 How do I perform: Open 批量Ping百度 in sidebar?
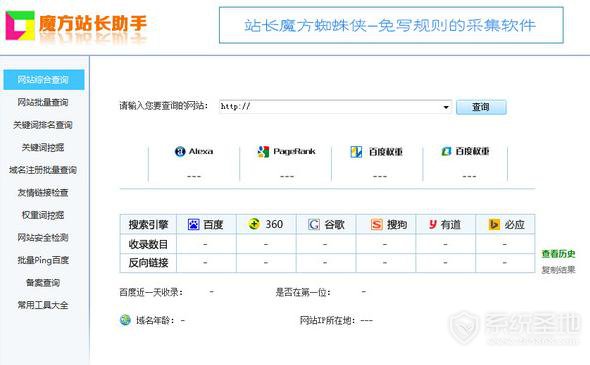[43, 260]
